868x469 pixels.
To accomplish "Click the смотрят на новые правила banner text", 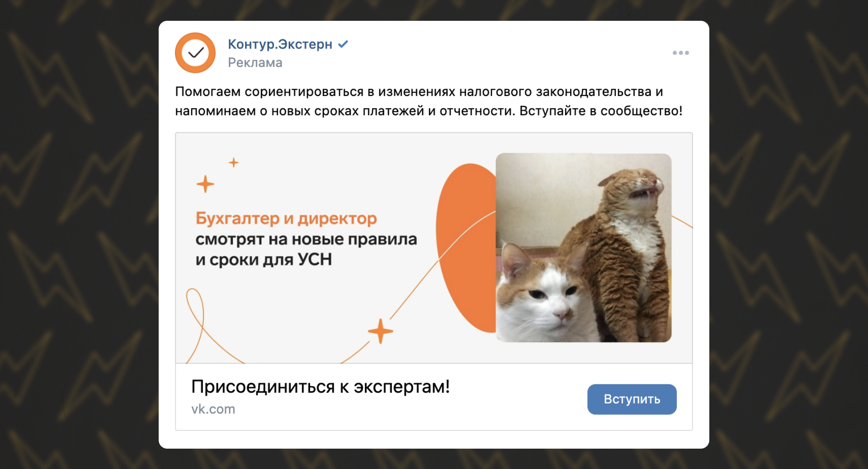I will [306, 239].
